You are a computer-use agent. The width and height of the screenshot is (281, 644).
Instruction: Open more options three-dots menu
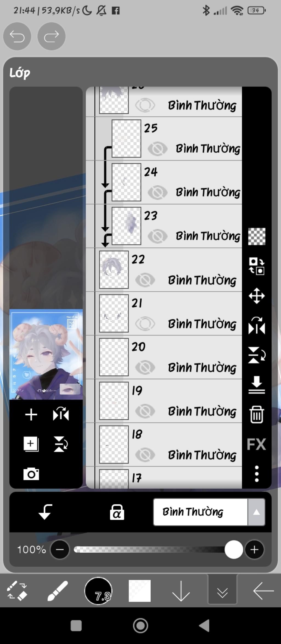pos(257,474)
